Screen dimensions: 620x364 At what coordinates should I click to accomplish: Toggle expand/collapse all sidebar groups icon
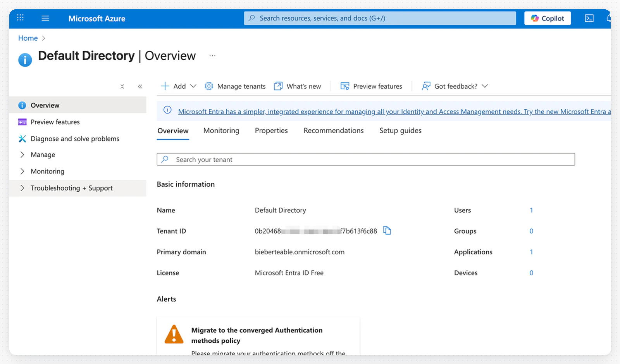tap(122, 86)
